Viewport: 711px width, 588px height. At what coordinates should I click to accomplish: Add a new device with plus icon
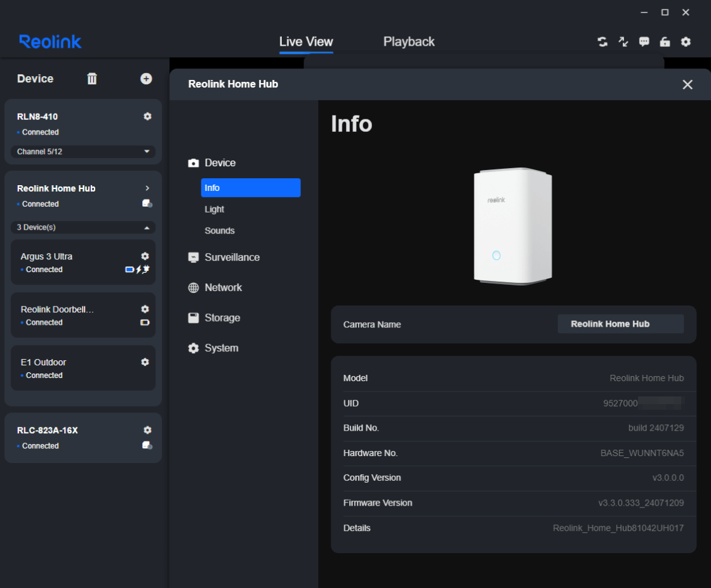click(x=146, y=79)
